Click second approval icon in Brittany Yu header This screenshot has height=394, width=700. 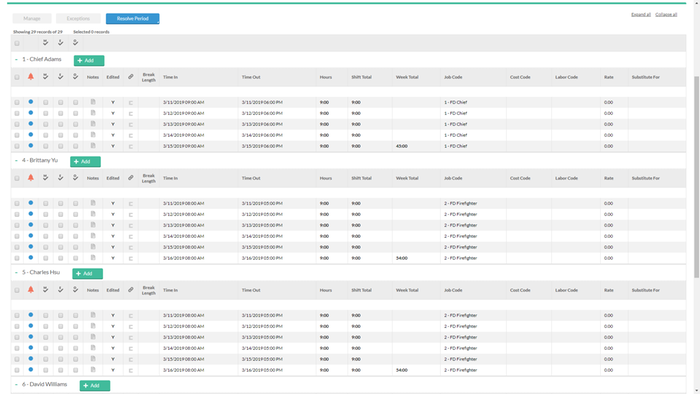(60, 178)
